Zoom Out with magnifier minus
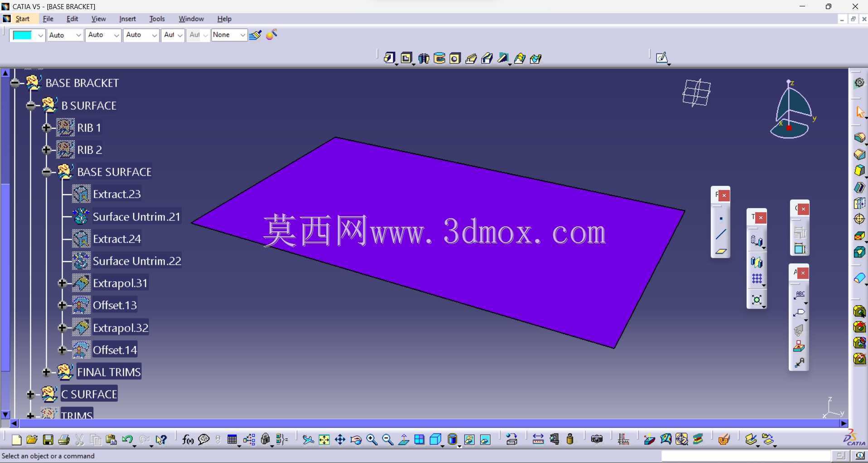This screenshot has width=868, height=463. 387,439
